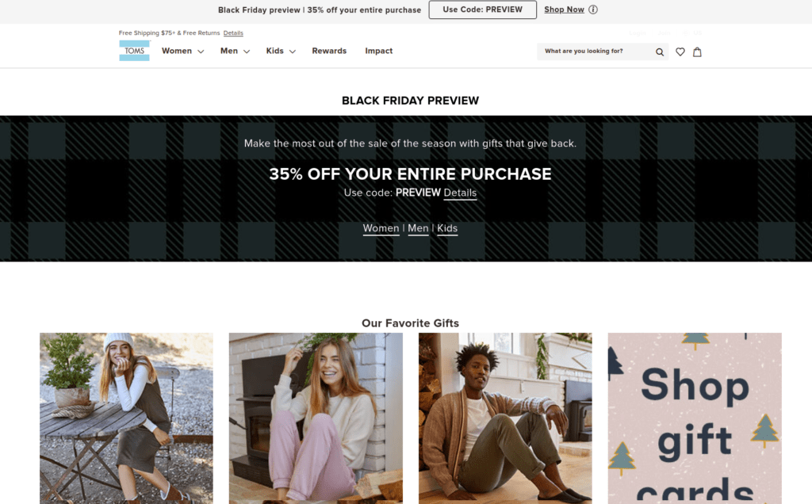
Task: Select the Men link in plaid banner
Action: pyautogui.click(x=418, y=228)
